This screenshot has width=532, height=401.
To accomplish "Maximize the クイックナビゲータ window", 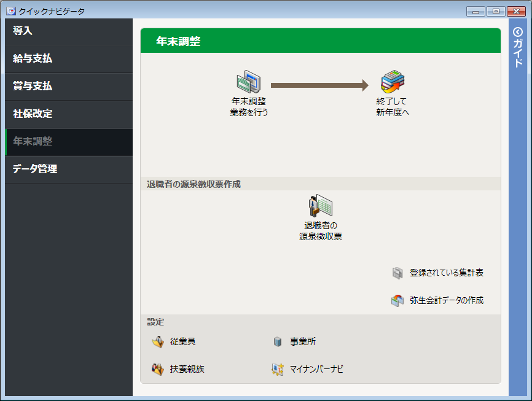I will 496,12.
